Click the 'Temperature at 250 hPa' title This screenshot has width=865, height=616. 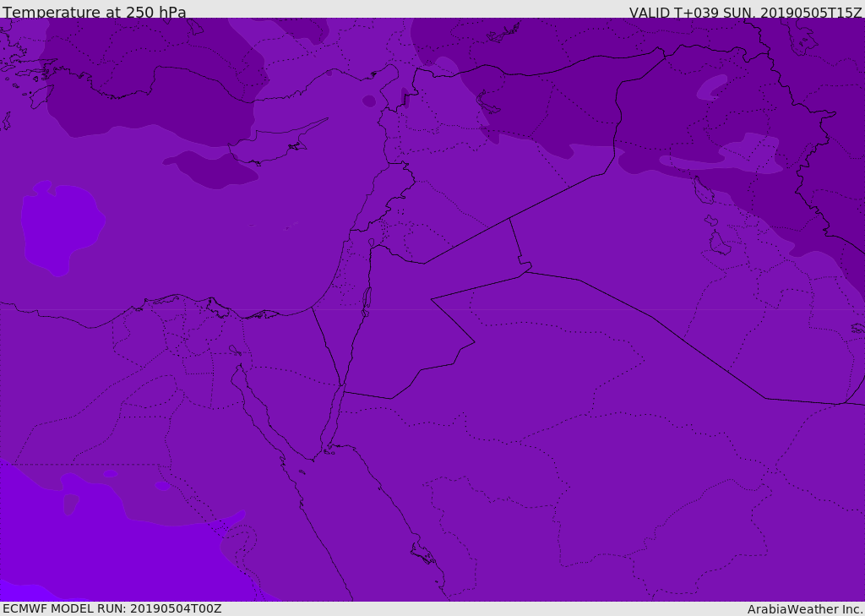(95, 12)
